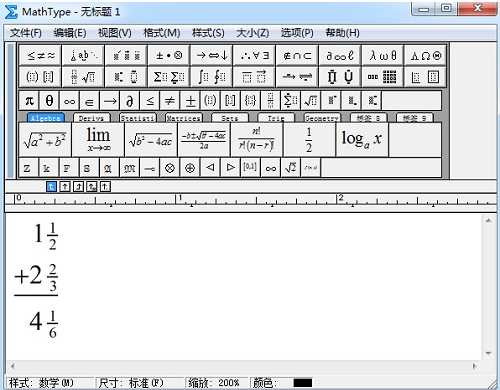Open the 样式(S) menu
This screenshot has width=500, height=390.
pos(208,33)
